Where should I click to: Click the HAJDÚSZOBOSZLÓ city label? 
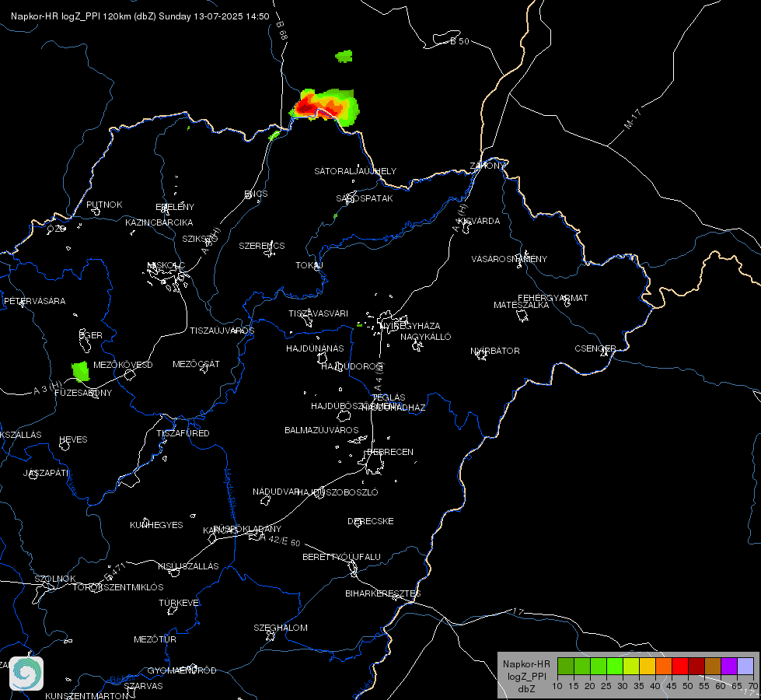click(338, 492)
